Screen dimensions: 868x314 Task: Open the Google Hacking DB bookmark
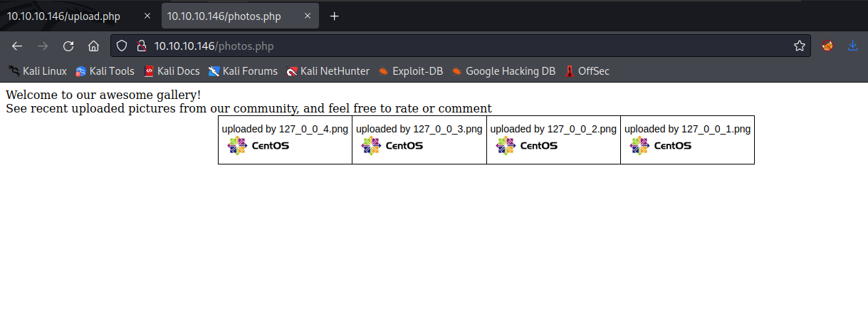tap(503, 71)
